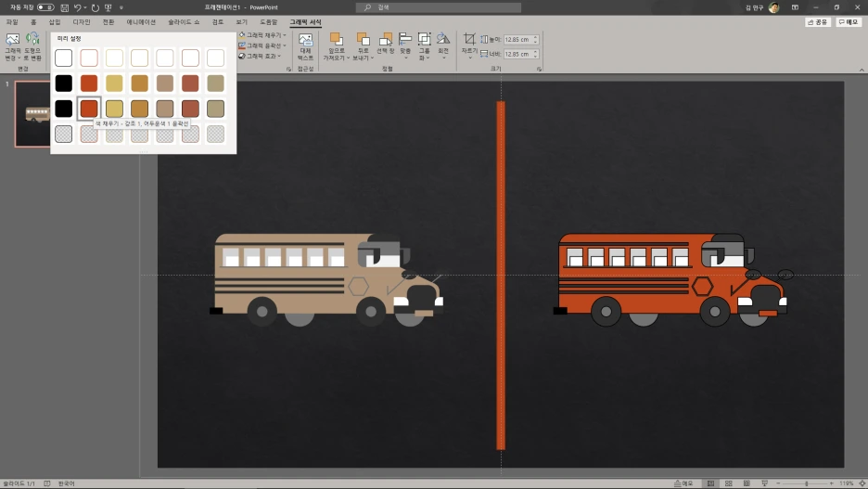Open the 회전 (Rotate) dropdown

443,45
